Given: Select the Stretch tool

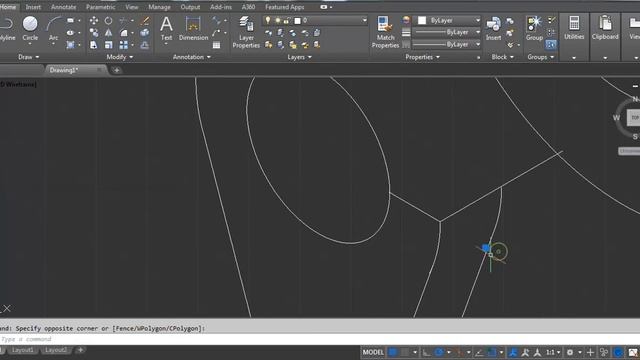Looking at the screenshot, I should tap(93, 45).
